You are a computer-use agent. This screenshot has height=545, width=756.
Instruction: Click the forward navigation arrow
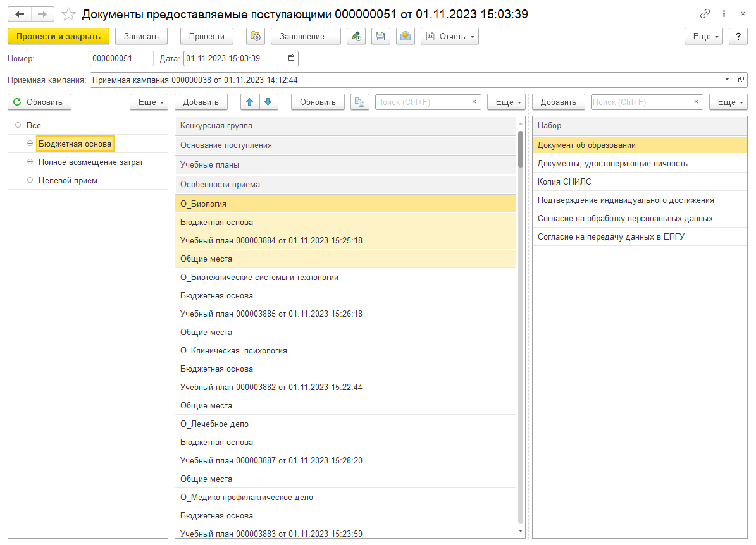pyautogui.click(x=42, y=14)
